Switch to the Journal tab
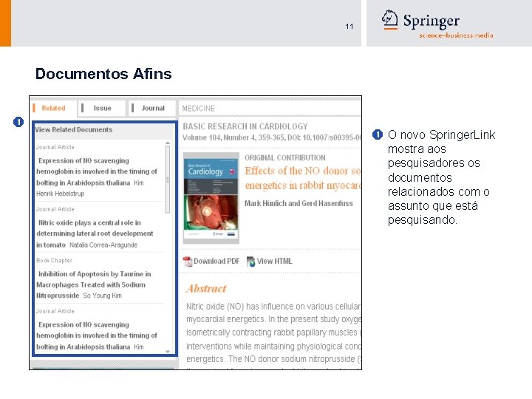Screen dimensions: 532x399 153,108
